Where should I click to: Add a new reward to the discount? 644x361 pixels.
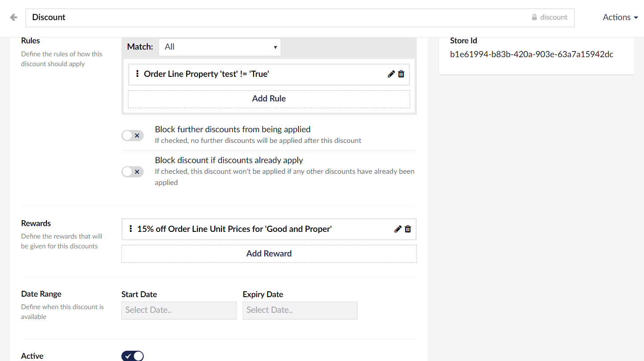269,253
